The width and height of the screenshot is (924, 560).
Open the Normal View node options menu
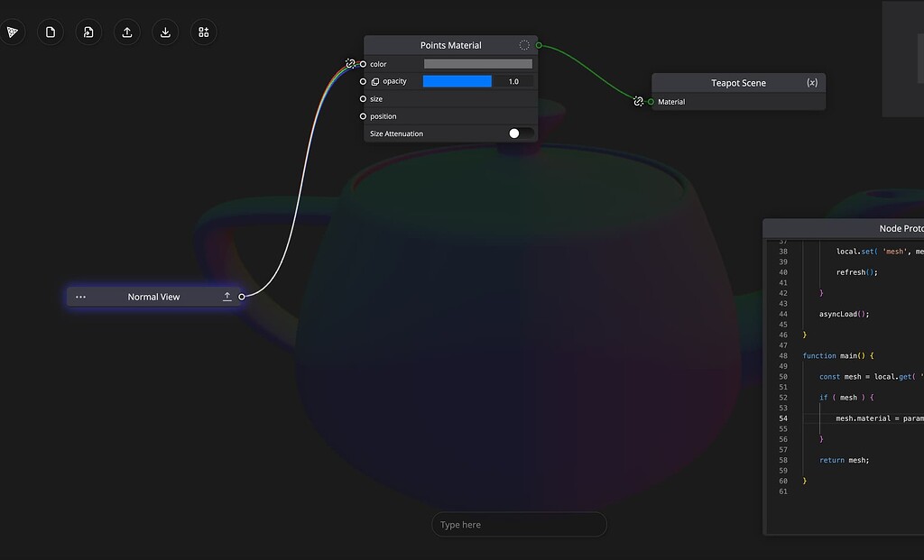(x=80, y=296)
